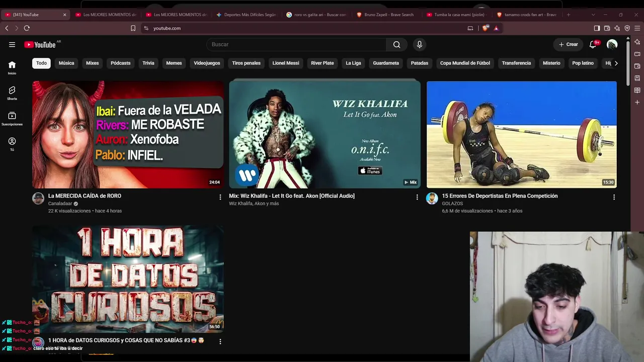The height and width of the screenshot is (362, 644).
Task: Expand the tab search dropdown arrow
Action: point(593,15)
